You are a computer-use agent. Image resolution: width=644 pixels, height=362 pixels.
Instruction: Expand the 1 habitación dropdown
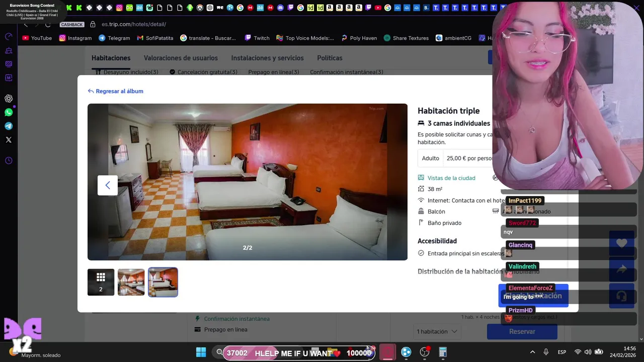[x=437, y=331]
